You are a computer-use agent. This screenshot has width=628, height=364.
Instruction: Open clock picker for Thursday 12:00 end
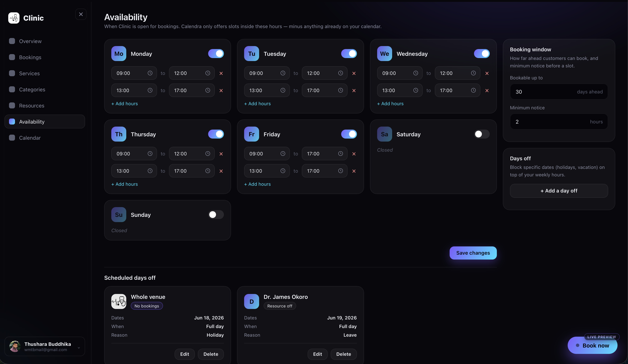(x=208, y=154)
